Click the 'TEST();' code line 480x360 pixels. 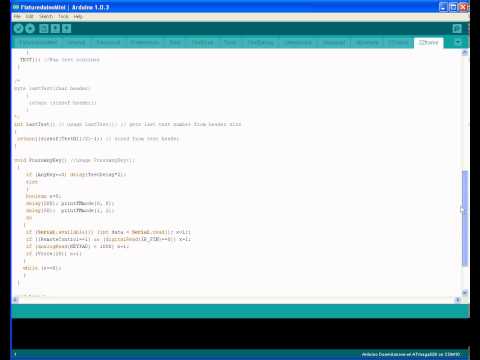pos(60,60)
